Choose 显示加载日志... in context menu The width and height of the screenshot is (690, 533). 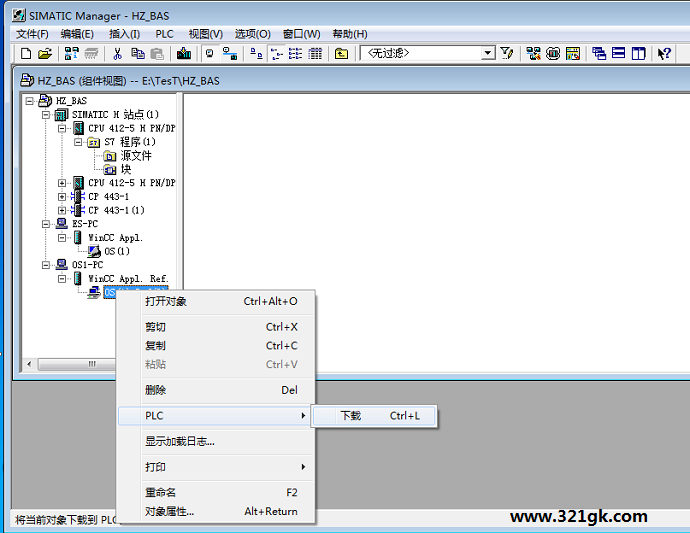[217, 441]
